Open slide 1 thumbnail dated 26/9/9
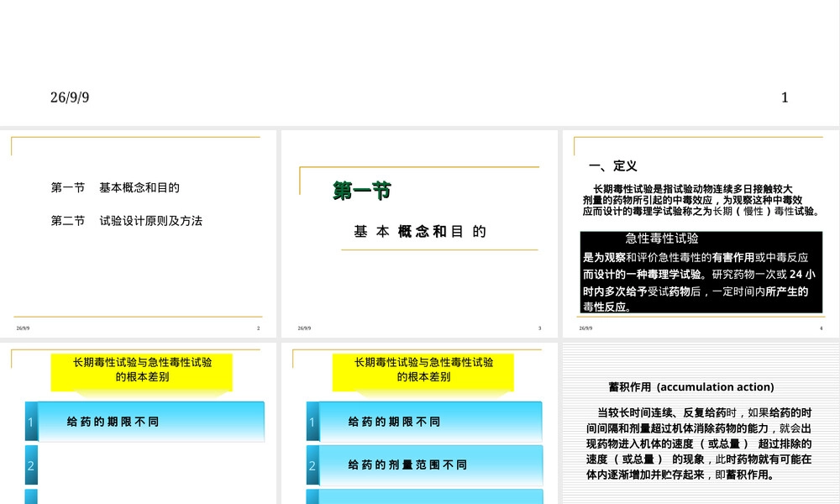This screenshot has height=504, width=840. tap(419, 63)
